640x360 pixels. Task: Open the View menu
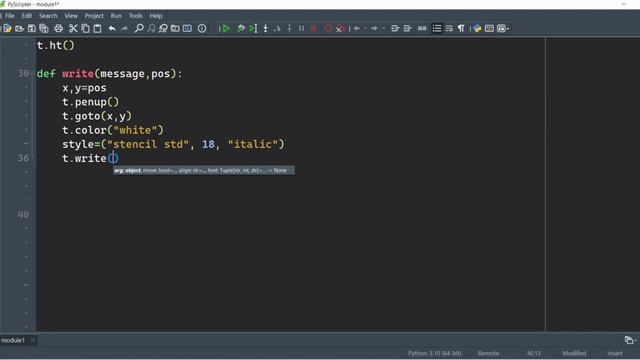tap(71, 16)
